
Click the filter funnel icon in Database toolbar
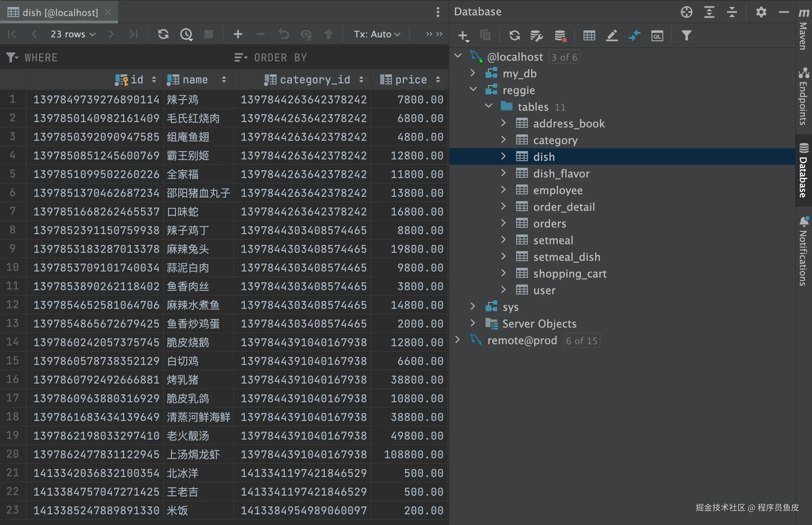(x=686, y=35)
